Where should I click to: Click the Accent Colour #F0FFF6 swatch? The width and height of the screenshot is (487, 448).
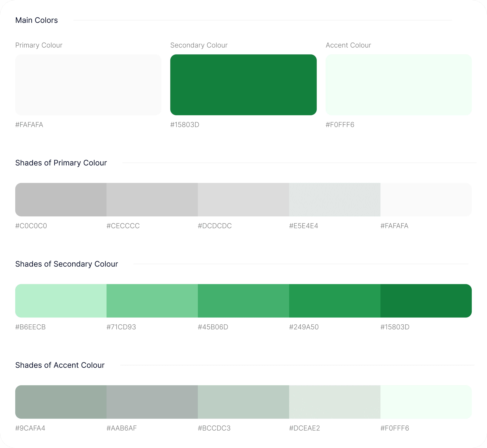pyautogui.click(x=398, y=85)
